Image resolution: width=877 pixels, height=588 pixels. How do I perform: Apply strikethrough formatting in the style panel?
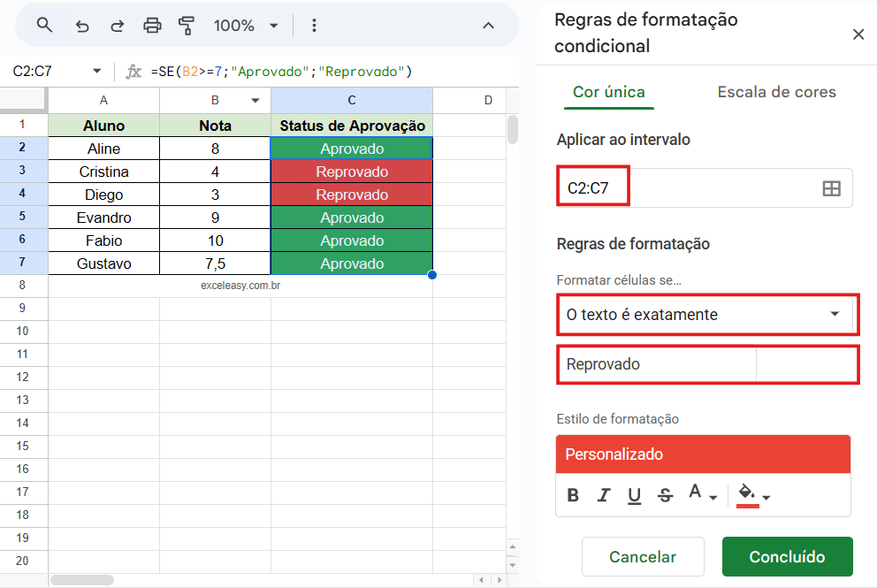[x=665, y=494]
